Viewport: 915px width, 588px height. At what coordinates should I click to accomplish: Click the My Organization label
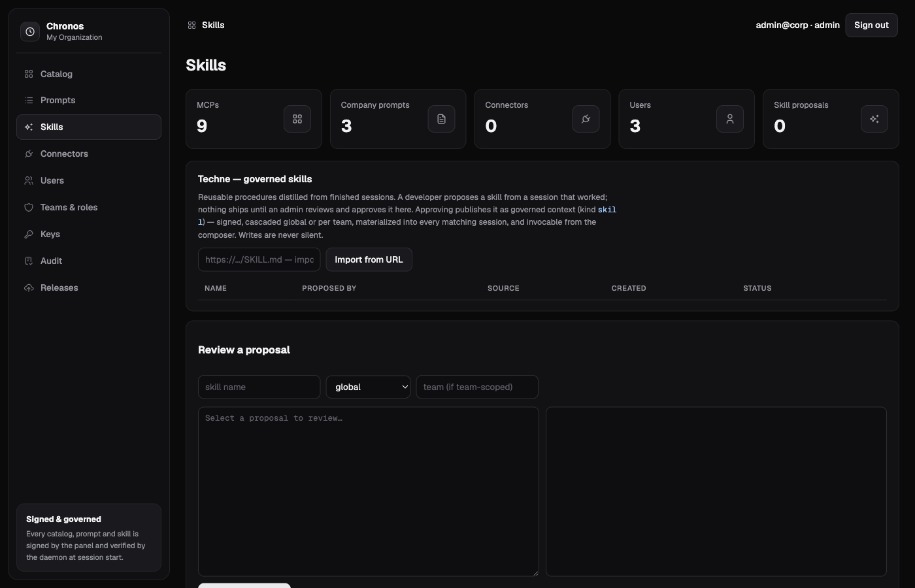click(x=75, y=37)
